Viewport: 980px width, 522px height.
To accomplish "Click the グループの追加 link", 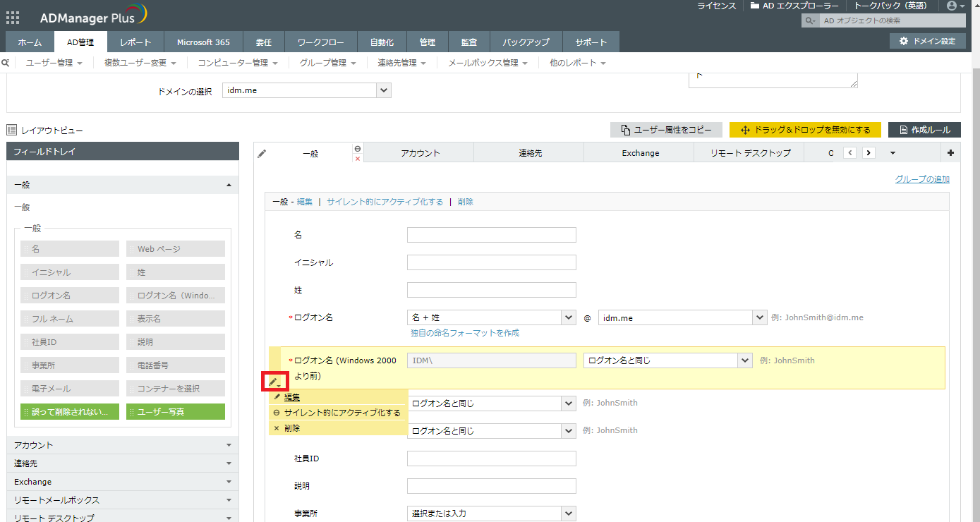I will point(921,179).
